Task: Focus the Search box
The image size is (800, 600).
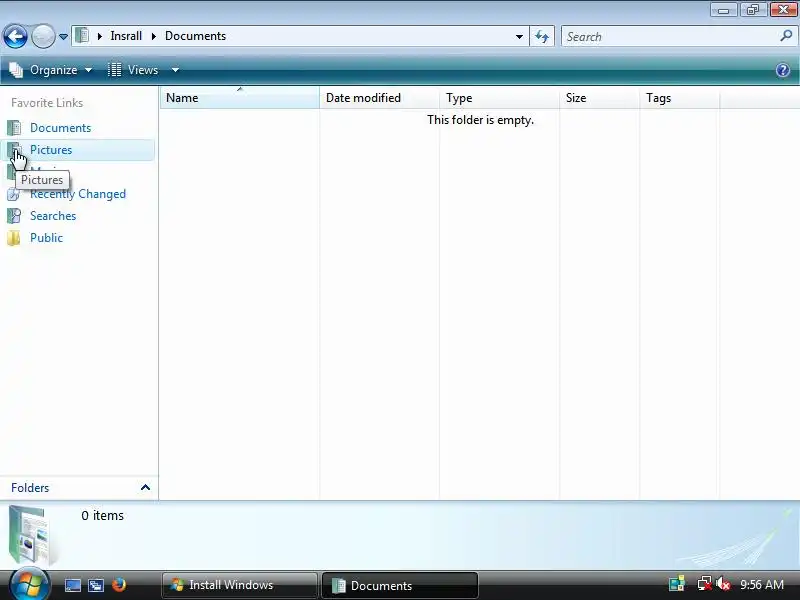Action: coord(670,37)
